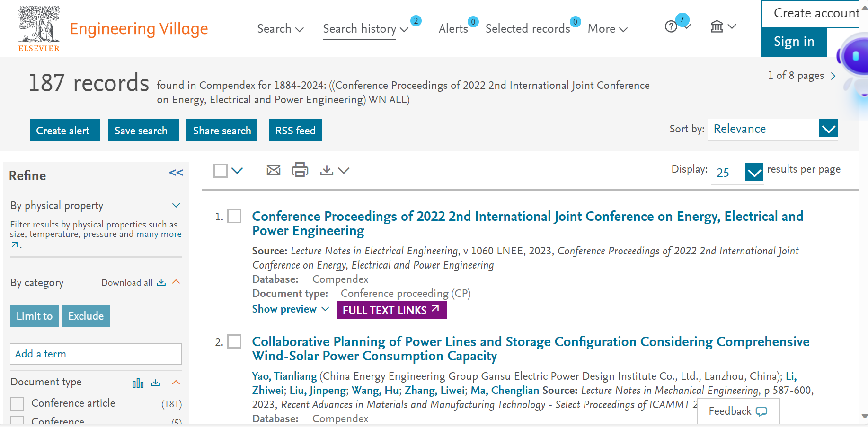
Task: Click the print results printer icon
Action: (x=300, y=170)
